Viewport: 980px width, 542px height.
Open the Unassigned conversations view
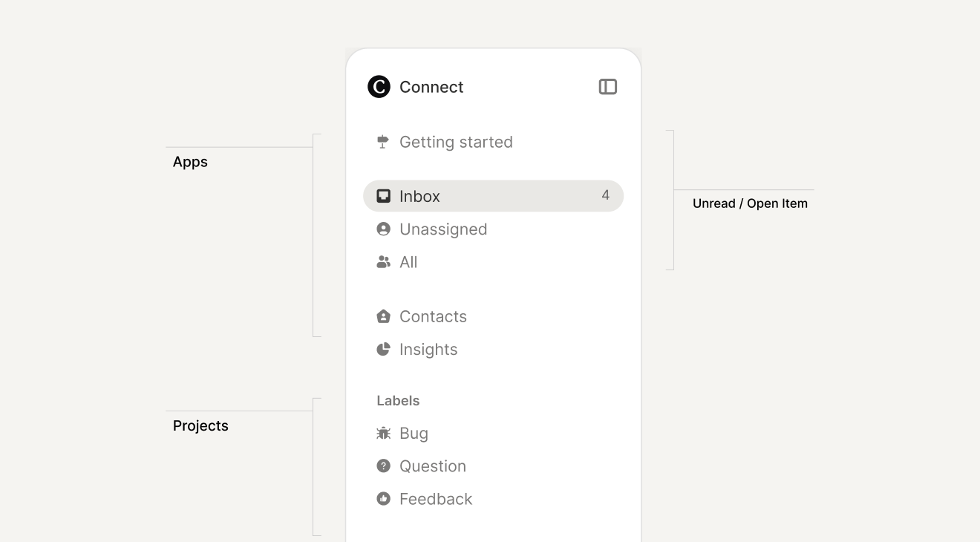tap(443, 229)
